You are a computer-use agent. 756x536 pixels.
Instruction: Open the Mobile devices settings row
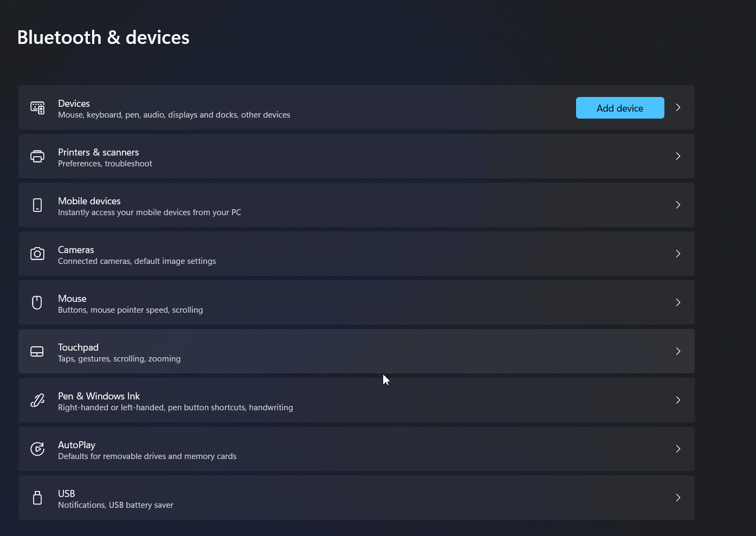[89, 201]
